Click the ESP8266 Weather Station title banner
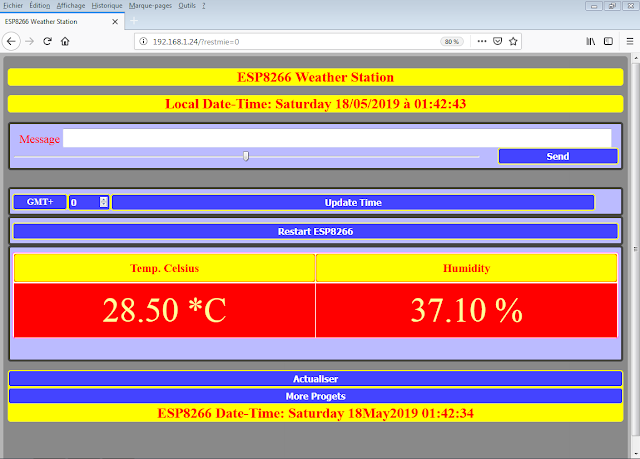Screen dimensions: 640x459 click(316, 77)
